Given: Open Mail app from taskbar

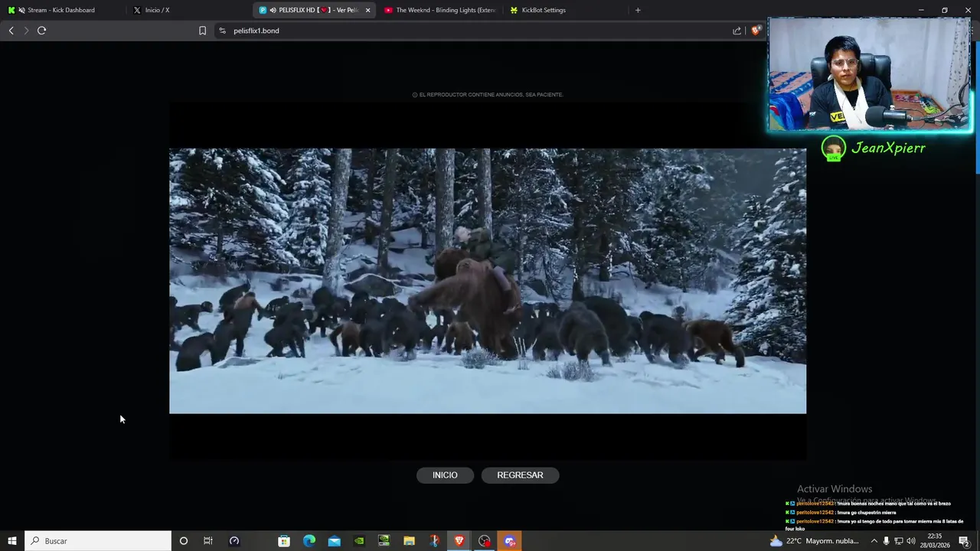Looking at the screenshot, I should pyautogui.click(x=335, y=541).
